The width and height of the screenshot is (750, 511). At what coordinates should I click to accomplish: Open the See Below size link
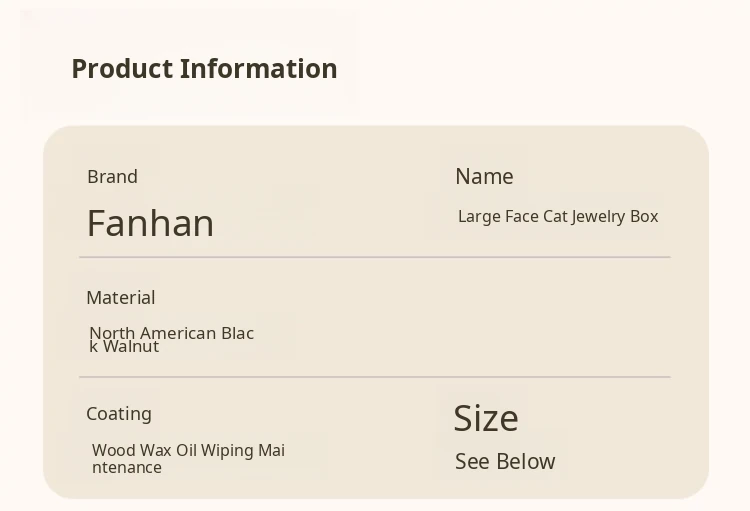[505, 462]
